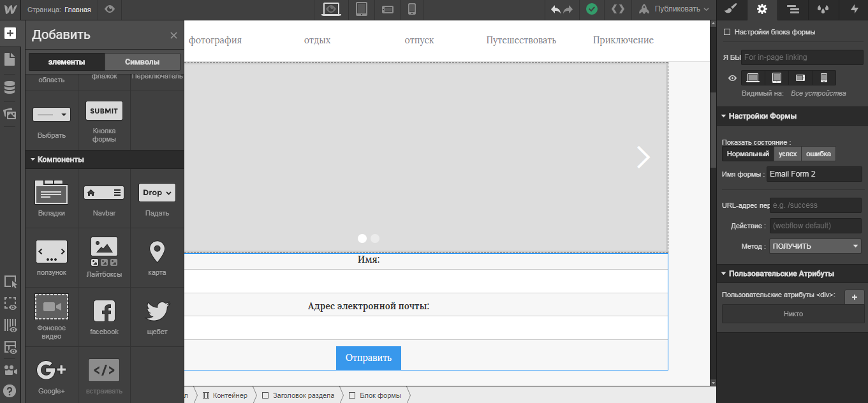Open the export code icon
868x403 pixels.
[617, 9]
